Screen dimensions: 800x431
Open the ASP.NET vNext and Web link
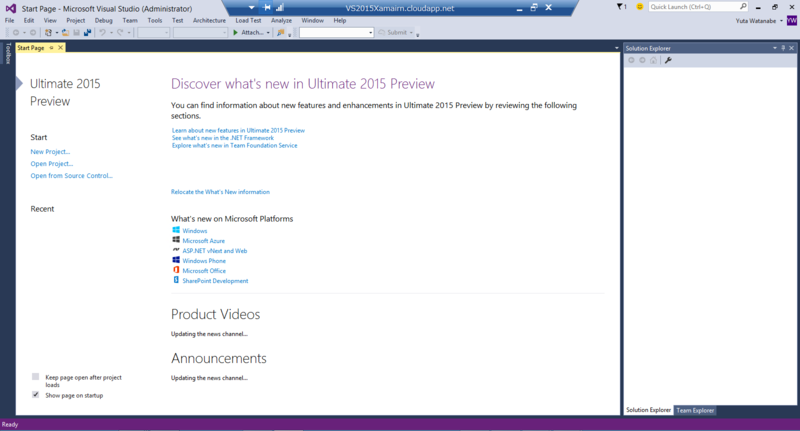click(x=215, y=251)
